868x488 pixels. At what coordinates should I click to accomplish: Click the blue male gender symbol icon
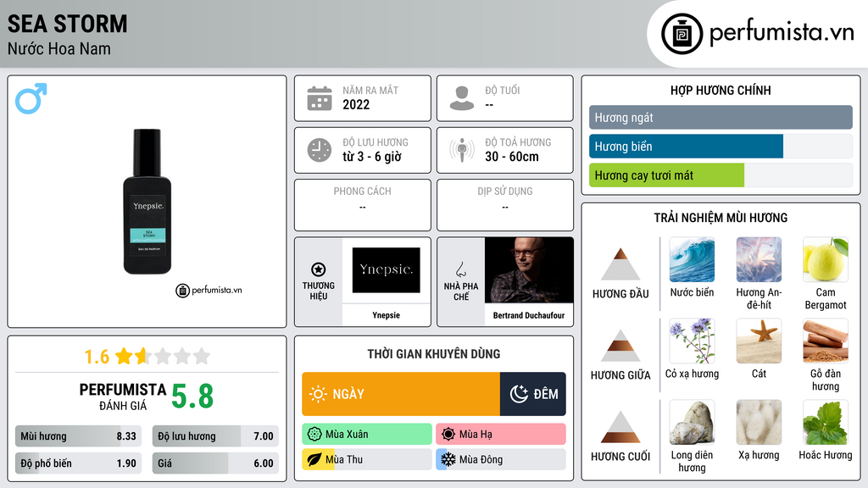(x=31, y=98)
